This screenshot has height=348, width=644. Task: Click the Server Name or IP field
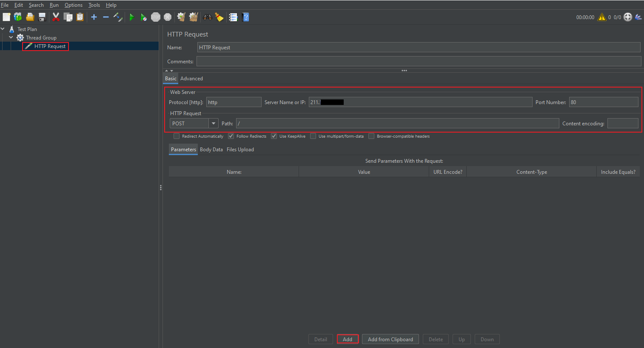421,102
